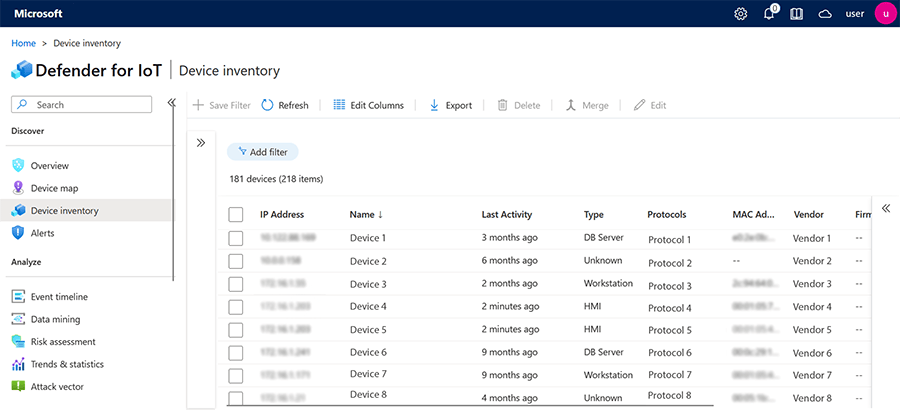
Task: Check the box for Device 2
Action: [x=236, y=261]
